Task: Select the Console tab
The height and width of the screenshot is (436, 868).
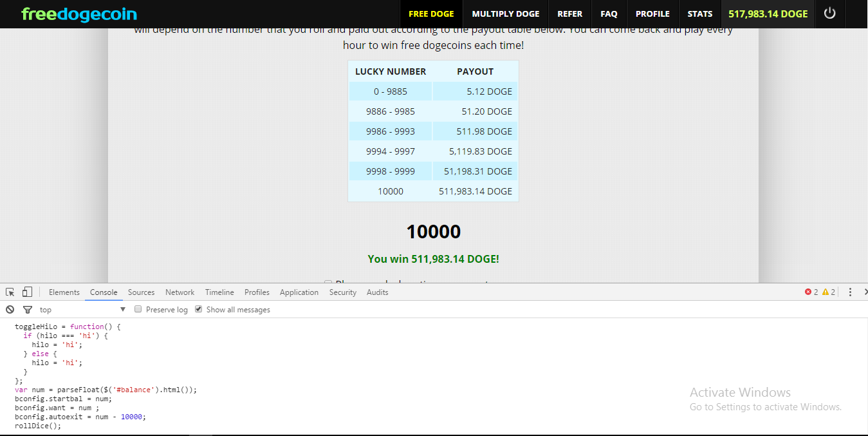Action: (x=104, y=292)
